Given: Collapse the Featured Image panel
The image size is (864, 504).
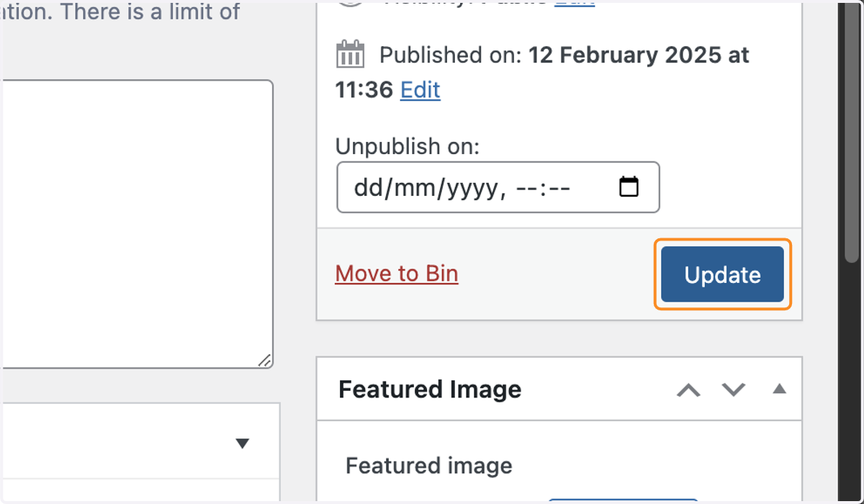Looking at the screenshot, I should (x=779, y=390).
